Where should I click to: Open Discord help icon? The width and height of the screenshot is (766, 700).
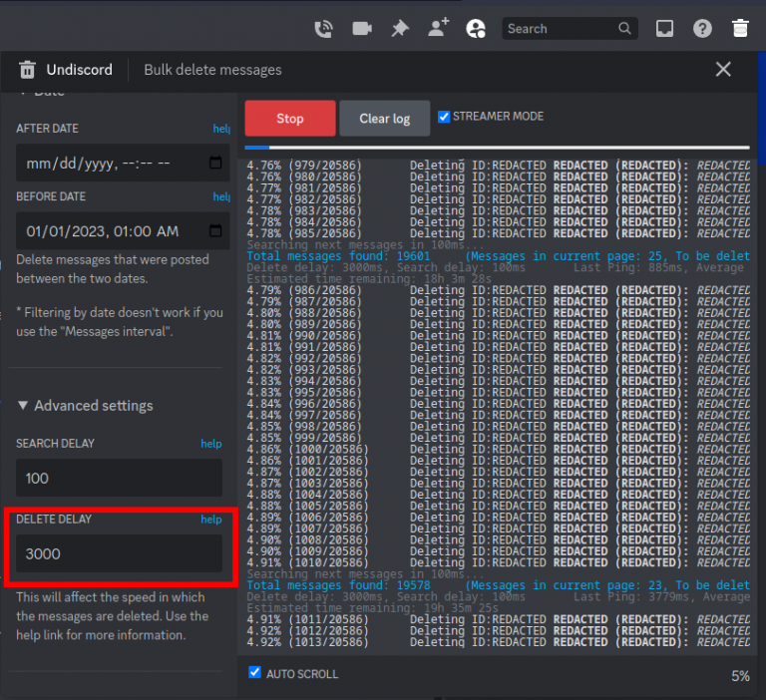(x=702, y=28)
